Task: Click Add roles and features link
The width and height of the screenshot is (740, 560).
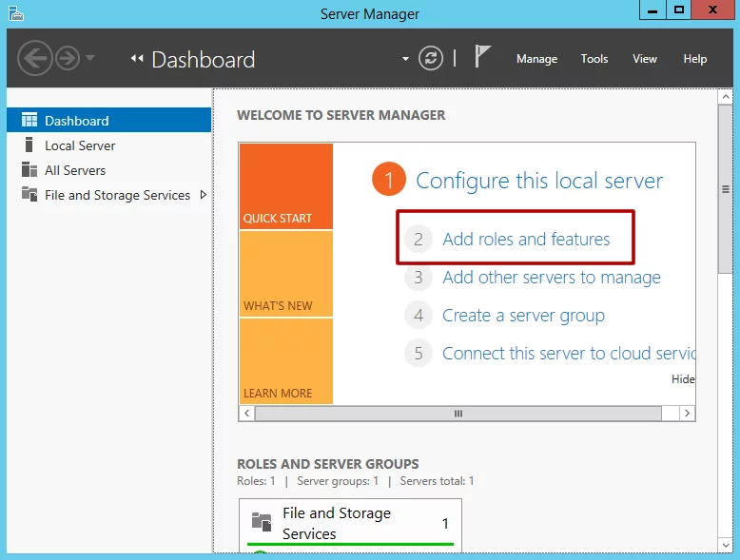Action: (x=526, y=240)
